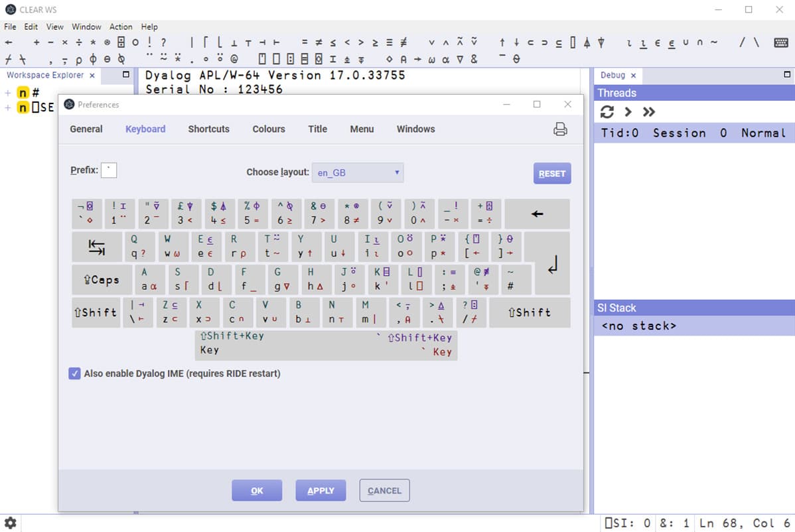The width and height of the screenshot is (795, 532).
Task: Insert the left arrow assignment glyph from language bar
Action: click(x=8, y=42)
